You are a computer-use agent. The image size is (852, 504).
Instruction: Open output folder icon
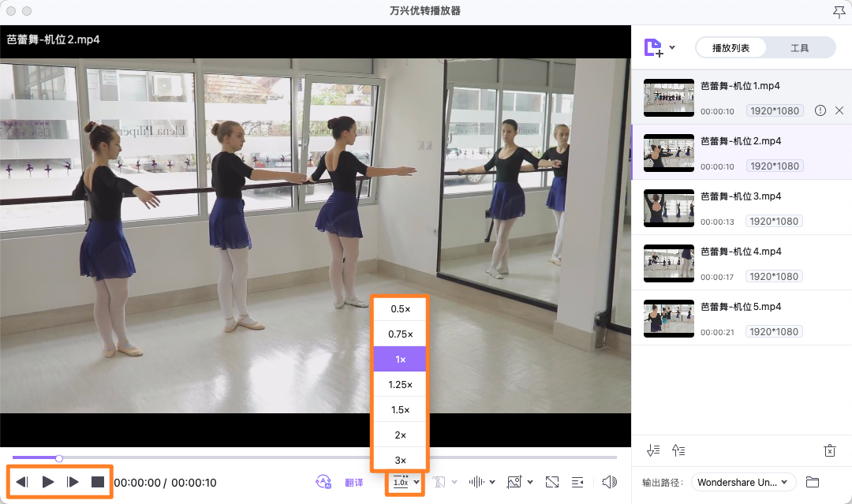click(813, 482)
